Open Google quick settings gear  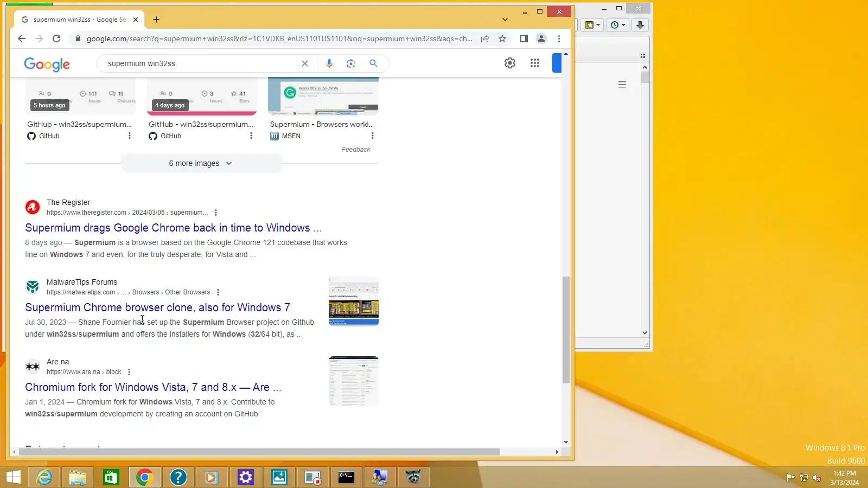point(510,63)
